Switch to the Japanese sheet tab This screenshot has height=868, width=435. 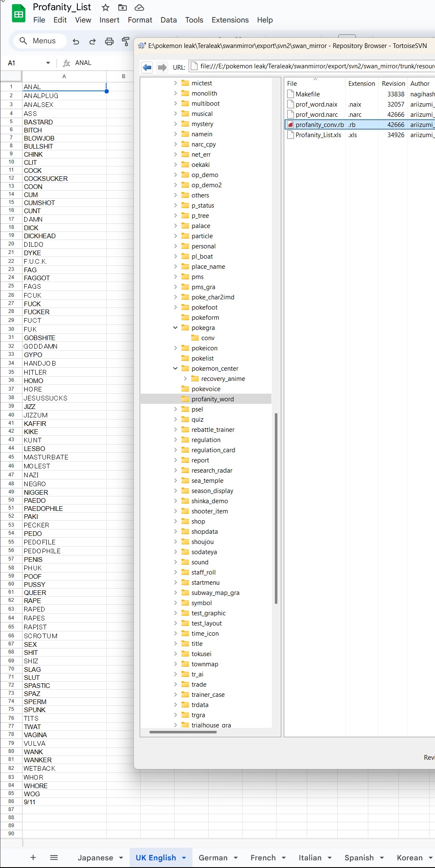point(96,858)
